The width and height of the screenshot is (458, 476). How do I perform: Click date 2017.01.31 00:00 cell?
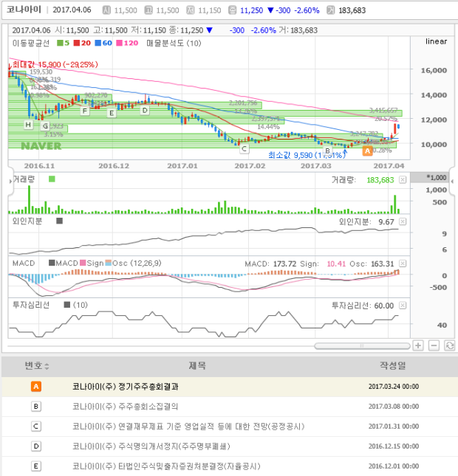point(394,427)
